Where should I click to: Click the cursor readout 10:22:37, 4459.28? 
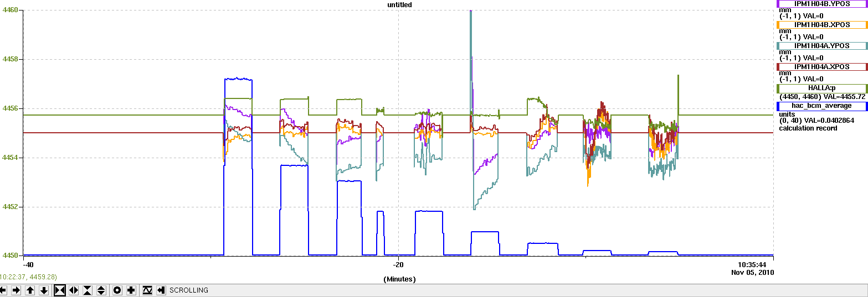coord(28,277)
